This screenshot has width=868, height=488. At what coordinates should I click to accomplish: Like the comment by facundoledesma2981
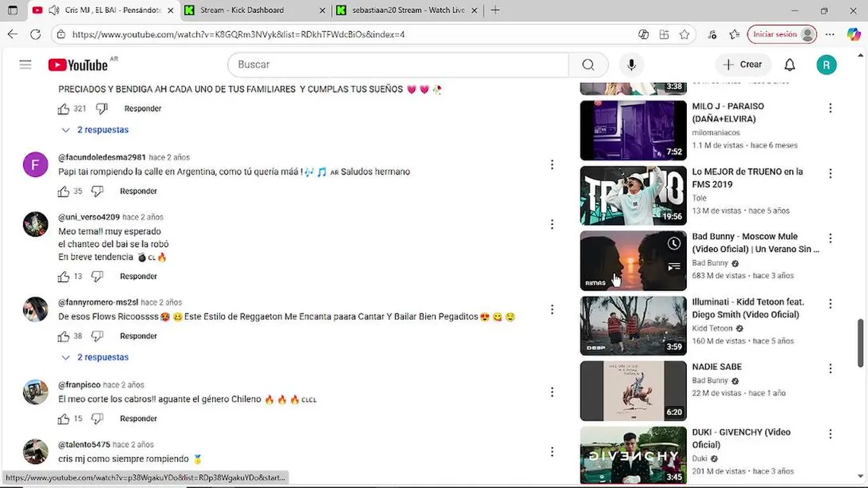tap(64, 191)
